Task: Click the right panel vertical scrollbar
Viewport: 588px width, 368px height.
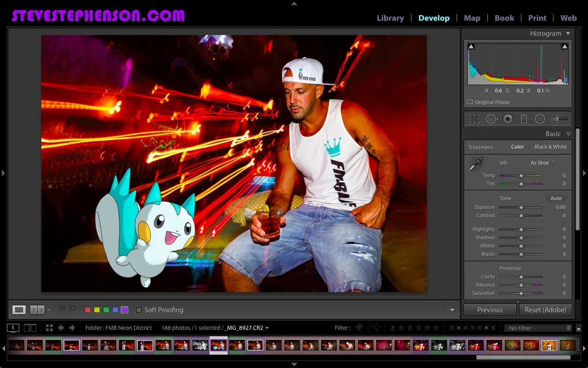Action: click(x=577, y=179)
